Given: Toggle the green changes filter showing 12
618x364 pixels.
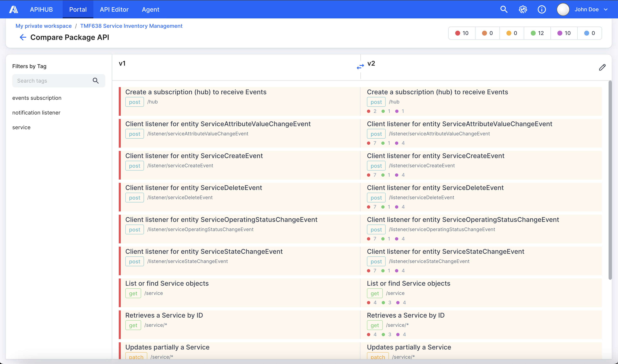Looking at the screenshot, I should [x=537, y=33].
